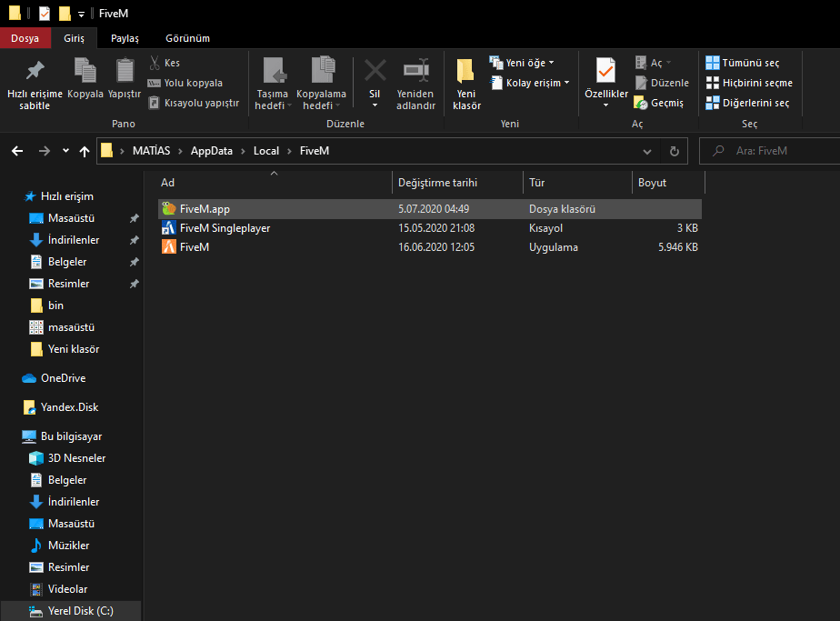840x621 pixels.
Task: Switch to the Görünüm ribbon tab
Action: (187, 38)
